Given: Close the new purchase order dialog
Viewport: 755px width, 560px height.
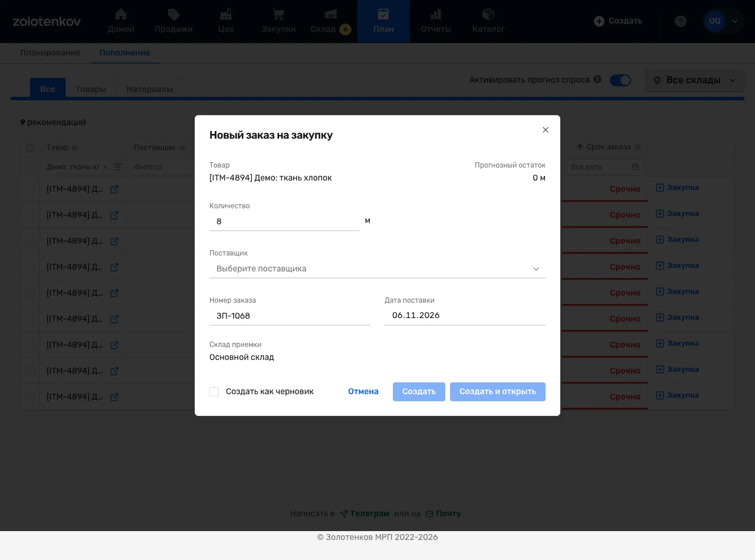Looking at the screenshot, I should tap(546, 130).
